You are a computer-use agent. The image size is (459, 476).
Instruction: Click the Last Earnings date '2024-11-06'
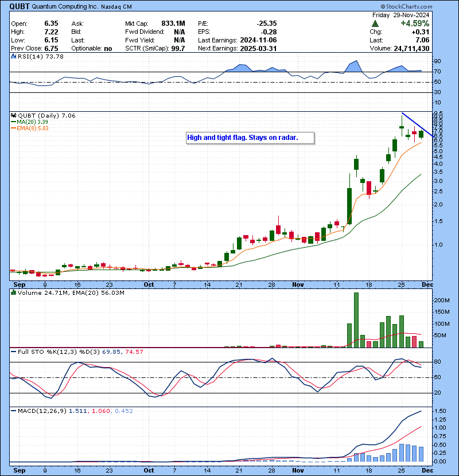click(x=258, y=40)
